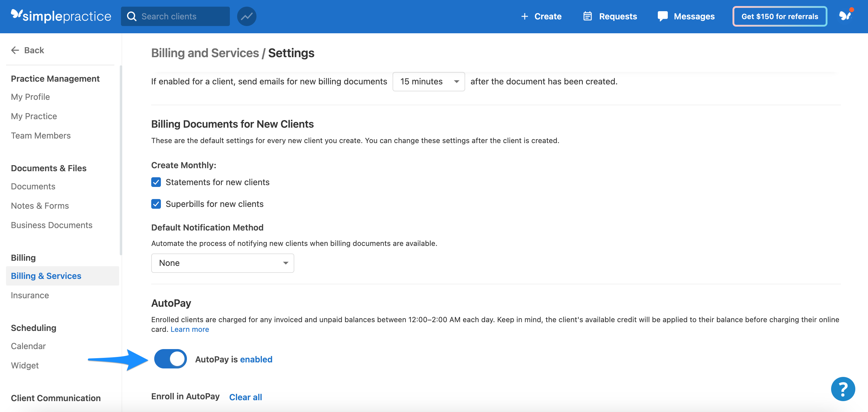Open the 15 minutes delay dropdown
This screenshot has height=412, width=868.
point(429,82)
